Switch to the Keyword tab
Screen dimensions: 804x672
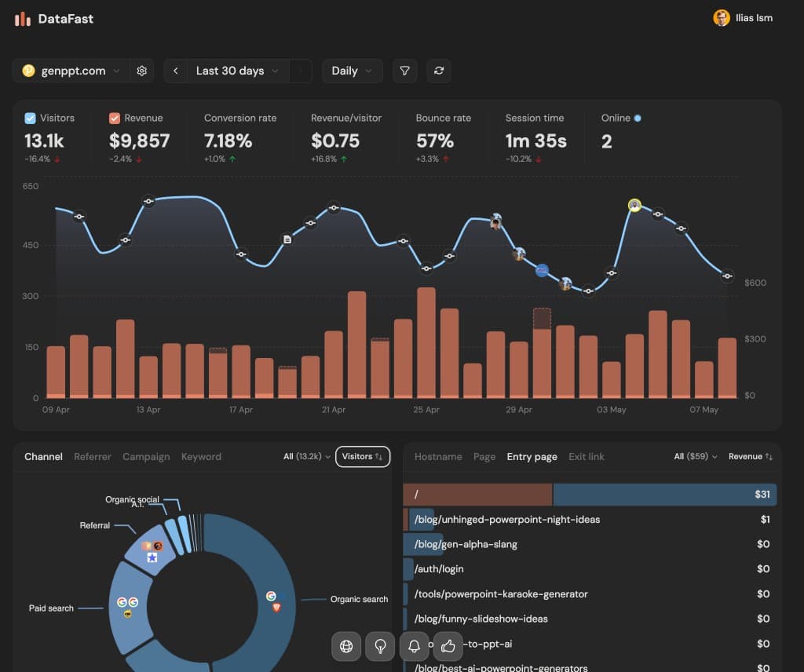pyautogui.click(x=201, y=457)
